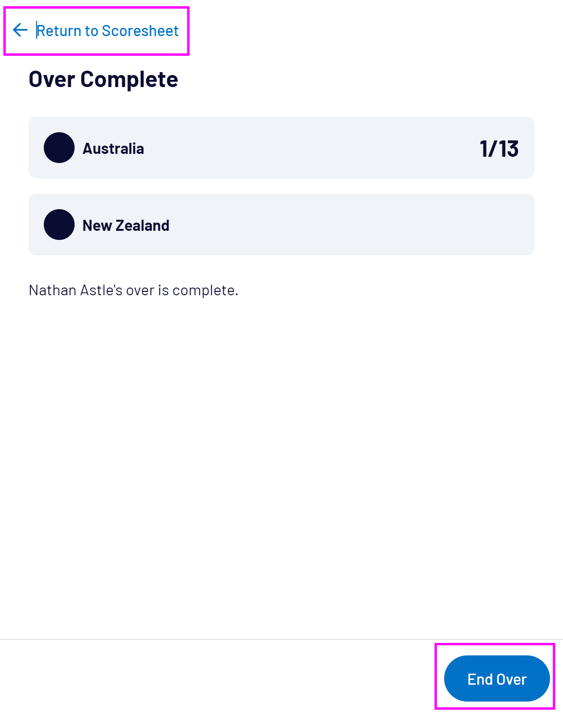Click the divider line above the End Over button
The width and height of the screenshot is (563, 728).
click(281, 640)
